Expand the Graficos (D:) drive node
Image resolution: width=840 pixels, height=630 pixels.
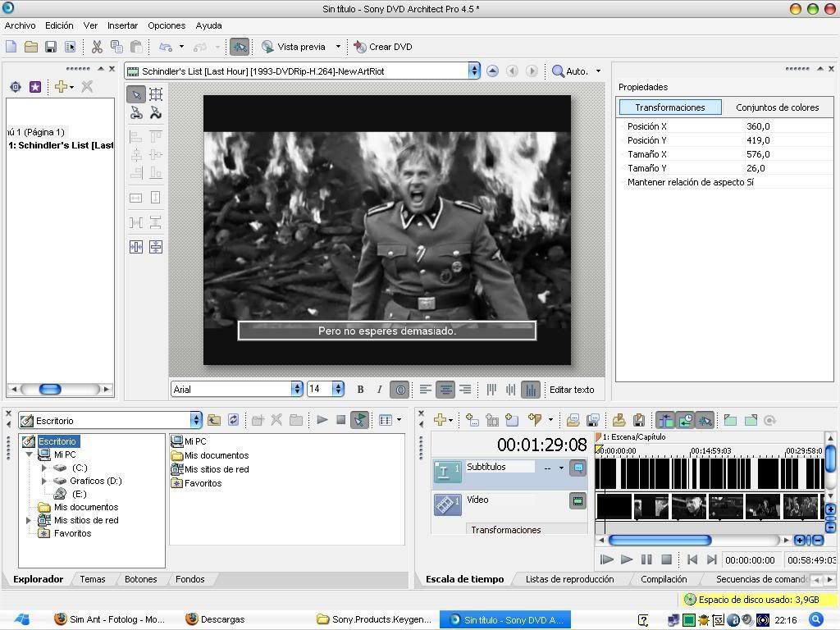click(x=44, y=481)
